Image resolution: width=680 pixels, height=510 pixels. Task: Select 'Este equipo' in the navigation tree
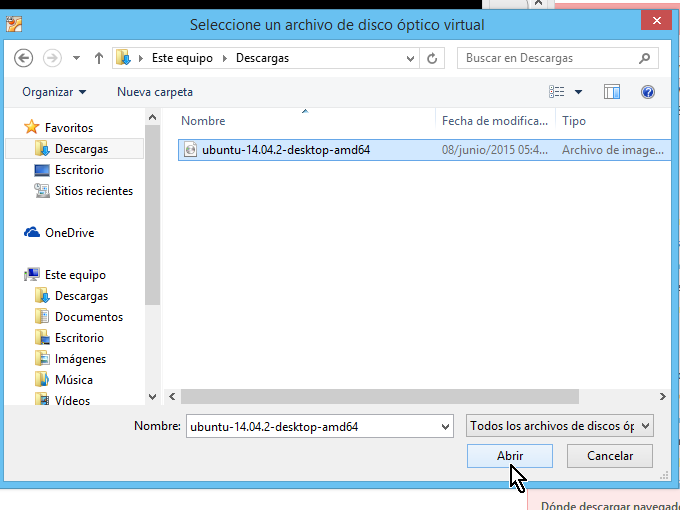pyautogui.click(x=75, y=275)
